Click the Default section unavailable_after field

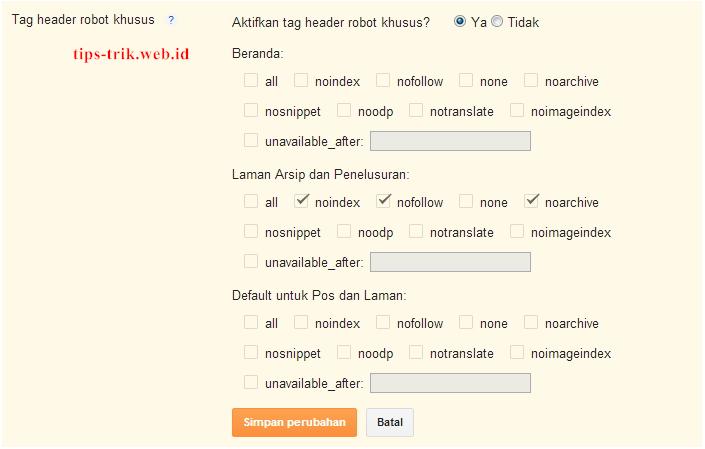coord(450,383)
